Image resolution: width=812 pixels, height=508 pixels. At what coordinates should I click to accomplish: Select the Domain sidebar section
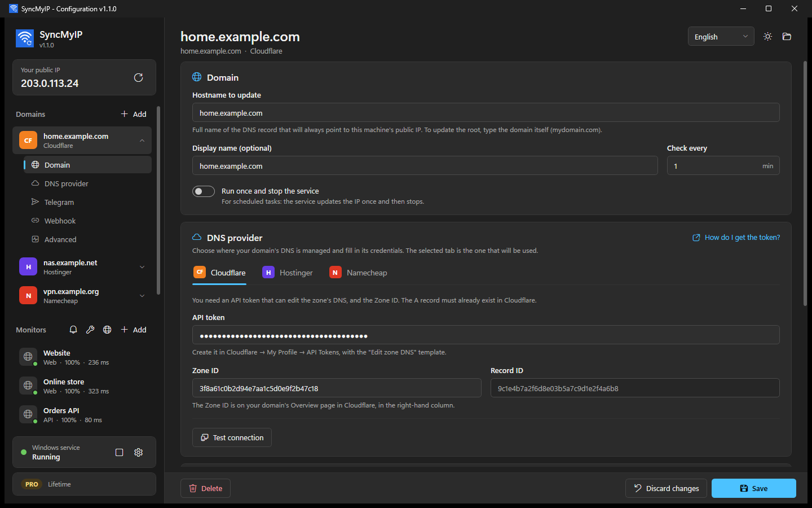87,165
